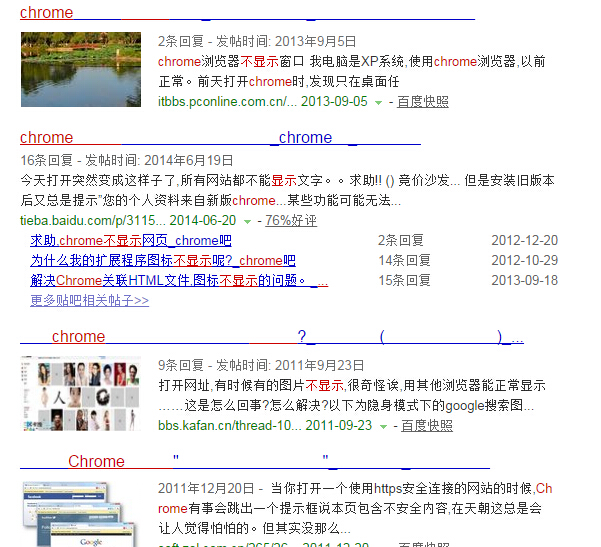The width and height of the screenshot is (601, 547).
Task: Open the third result title containing a question mark
Action: pyautogui.click(x=272, y=337)
